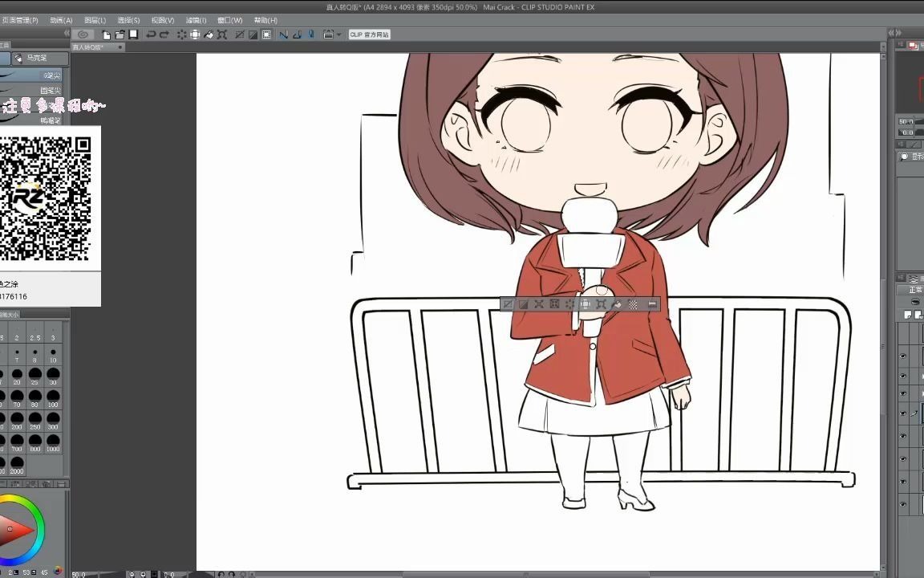This screenshot has width=924, height=578.
Task: Open the 窗口(W) menu
Action: 230,20
